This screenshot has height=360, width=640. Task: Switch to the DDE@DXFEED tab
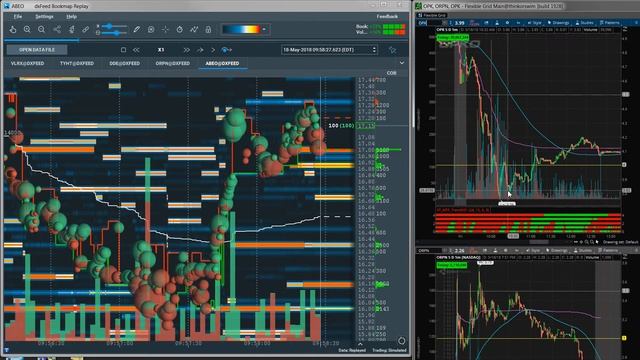[x=124, y=64]
